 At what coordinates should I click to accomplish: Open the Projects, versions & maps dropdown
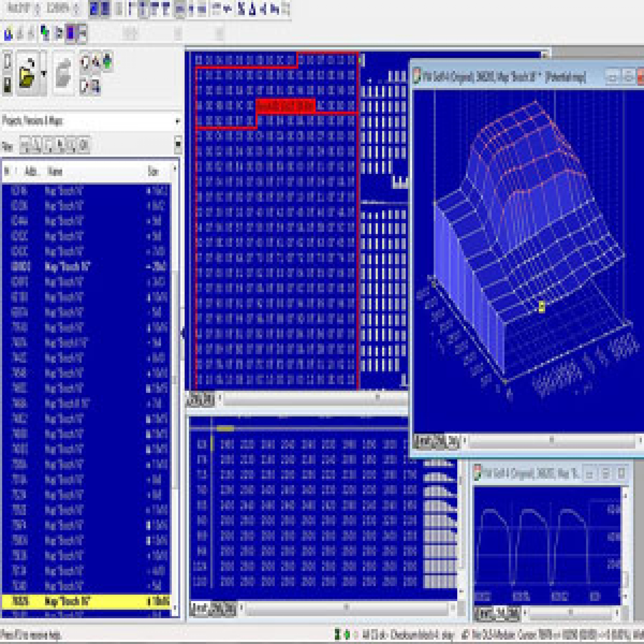pyautogui.click(x=91, y=121)
